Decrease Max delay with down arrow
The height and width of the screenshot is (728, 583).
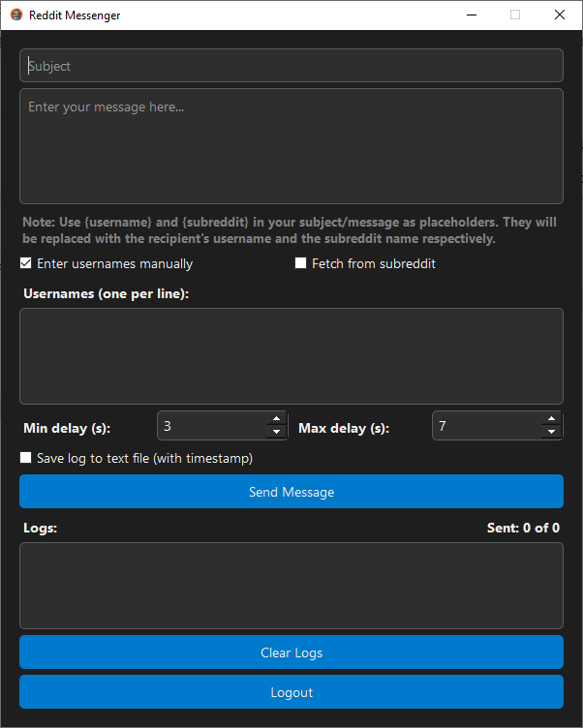point(551,432)
